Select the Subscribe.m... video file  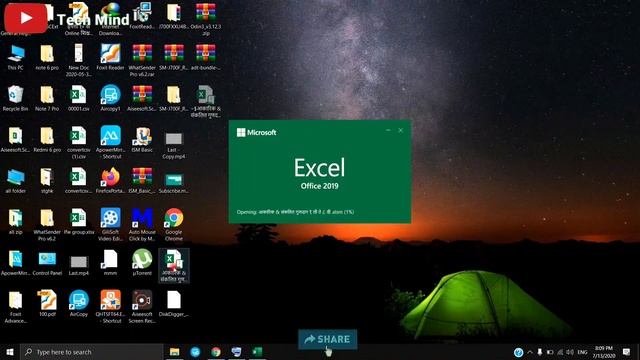(x=173, y=183)
